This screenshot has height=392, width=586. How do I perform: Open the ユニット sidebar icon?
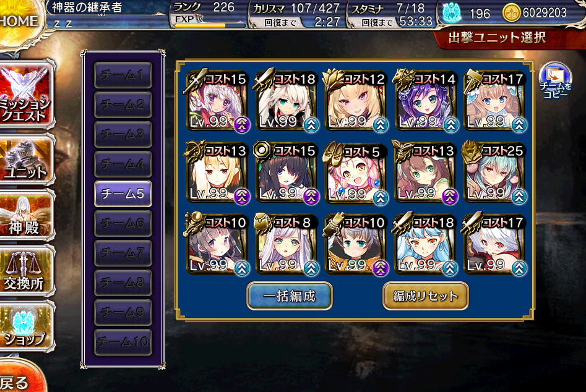tap(26, 160)
